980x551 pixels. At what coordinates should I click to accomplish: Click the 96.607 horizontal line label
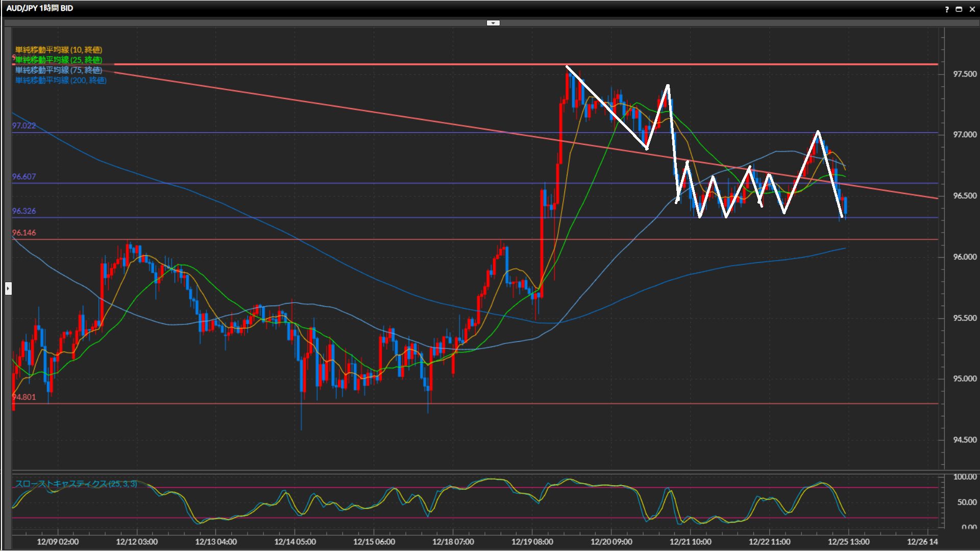coord(24,177)
